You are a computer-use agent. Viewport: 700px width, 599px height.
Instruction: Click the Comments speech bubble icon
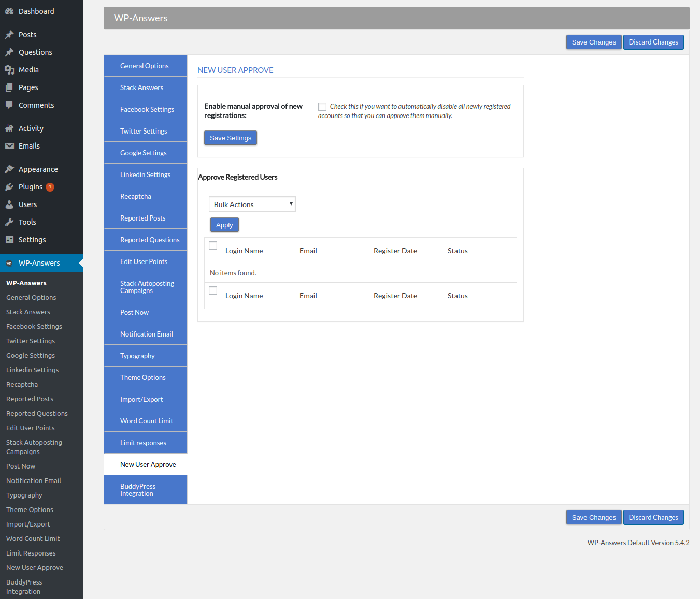(x=9, y=105)
